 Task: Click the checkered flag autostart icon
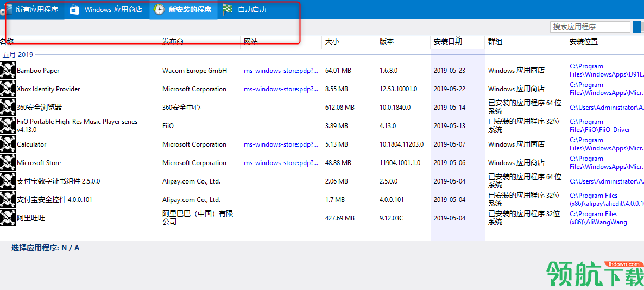tap(228, 10)
